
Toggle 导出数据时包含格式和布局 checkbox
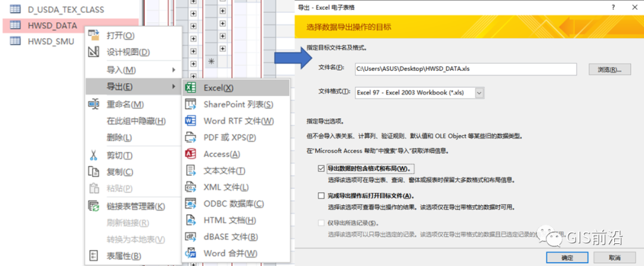tap(321, 169)
